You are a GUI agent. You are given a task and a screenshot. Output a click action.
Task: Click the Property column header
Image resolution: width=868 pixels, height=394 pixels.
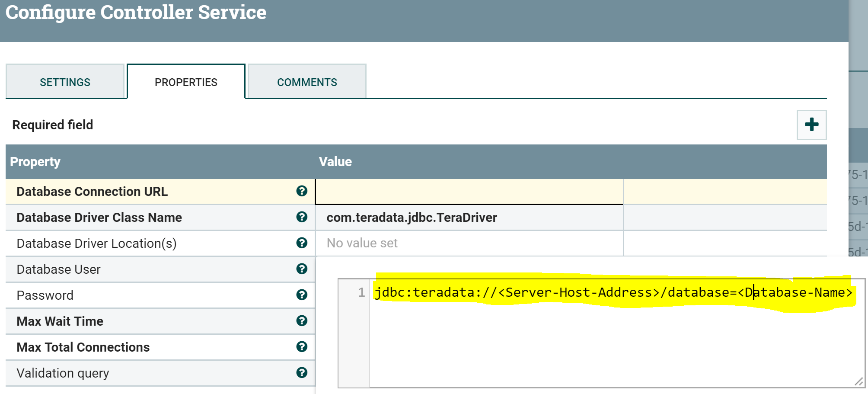[35, 161]
